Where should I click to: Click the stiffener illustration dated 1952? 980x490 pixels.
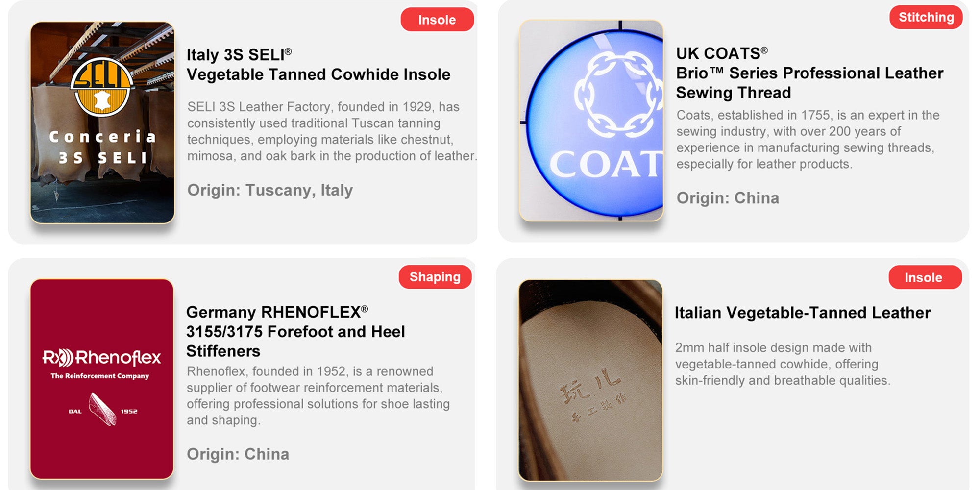[102, 409]
